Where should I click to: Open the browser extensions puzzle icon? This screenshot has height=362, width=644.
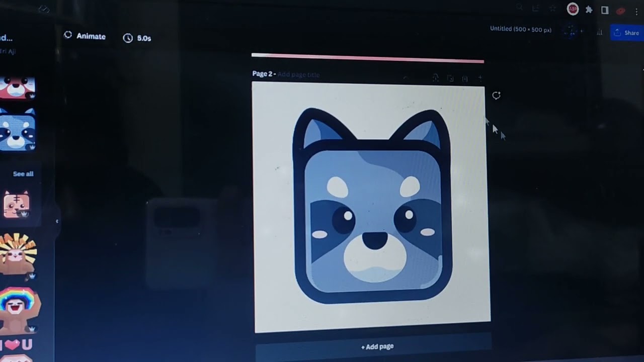[589, 10]
